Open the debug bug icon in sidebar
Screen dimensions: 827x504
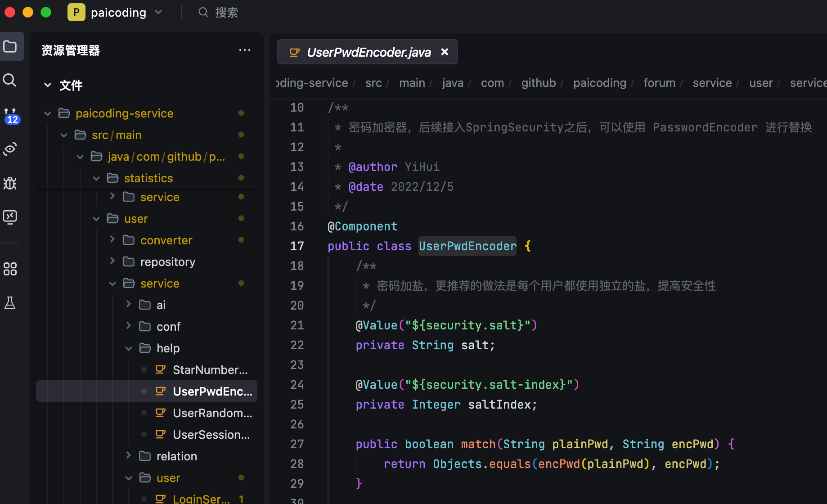(x=10, y=183)
